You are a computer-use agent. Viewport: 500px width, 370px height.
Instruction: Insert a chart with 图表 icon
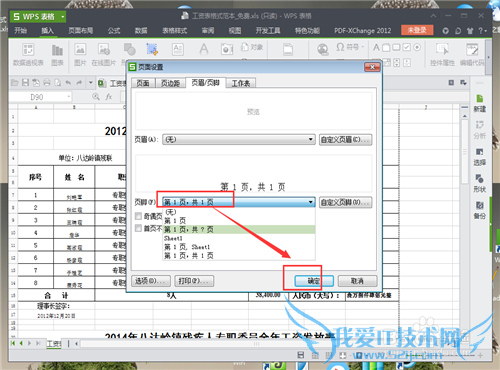coord(57,50)
